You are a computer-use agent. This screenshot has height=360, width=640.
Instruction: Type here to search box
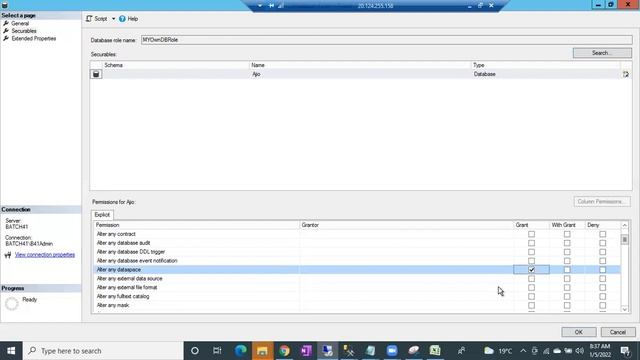pyautogui.click(x=103, y=351)
